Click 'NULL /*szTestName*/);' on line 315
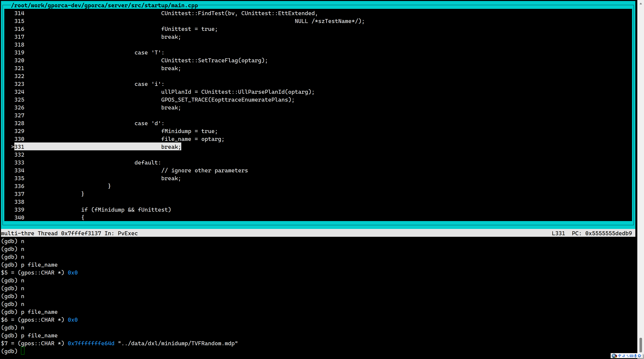644x359 pixels. 330,21
